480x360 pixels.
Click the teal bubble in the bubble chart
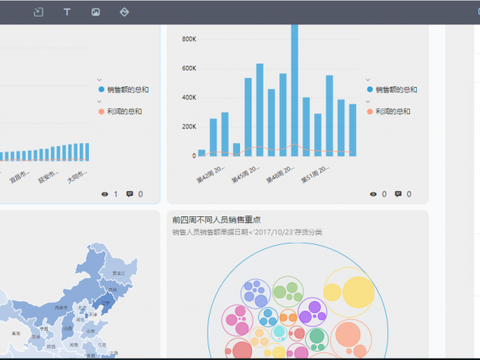point(279,332)
